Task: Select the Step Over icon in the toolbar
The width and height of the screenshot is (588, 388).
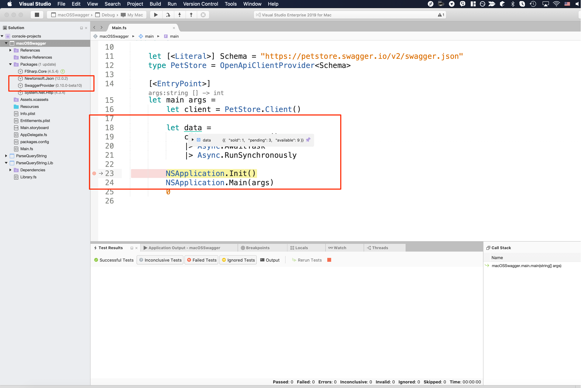Action: [x=168, y=15]
